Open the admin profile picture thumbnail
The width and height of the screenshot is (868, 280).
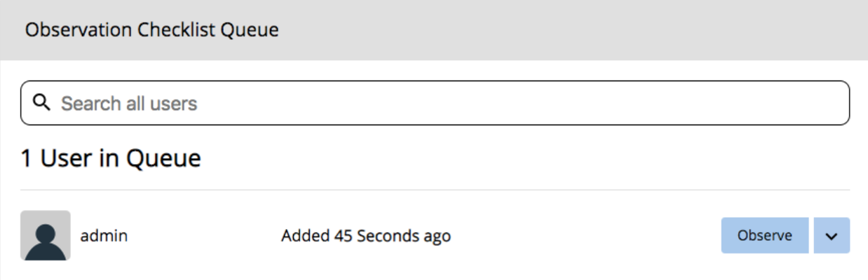46,235
